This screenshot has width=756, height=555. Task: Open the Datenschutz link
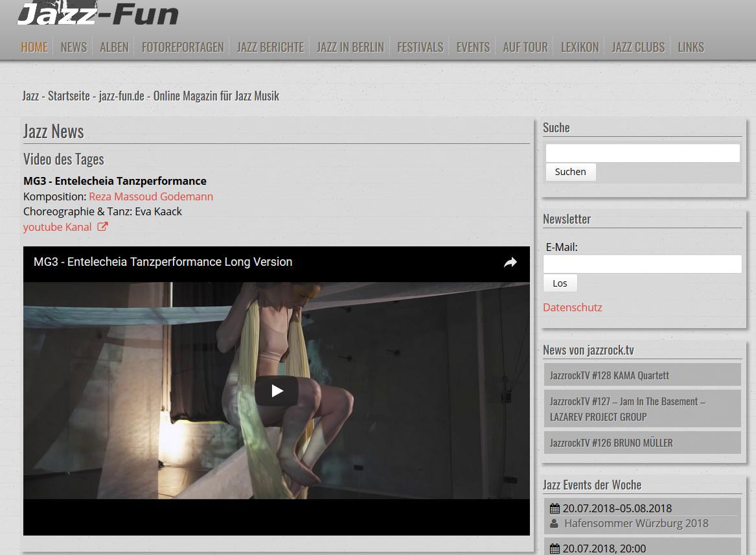(x=572, y=307)
